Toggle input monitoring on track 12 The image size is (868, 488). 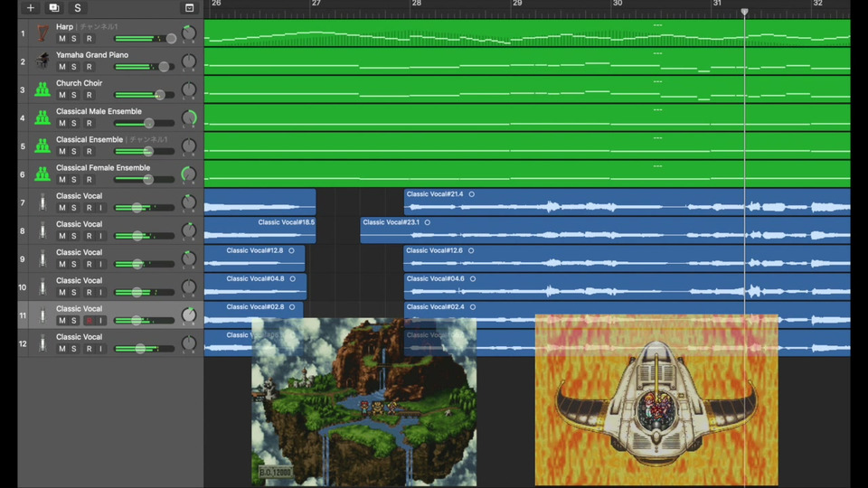coord(100,349)
